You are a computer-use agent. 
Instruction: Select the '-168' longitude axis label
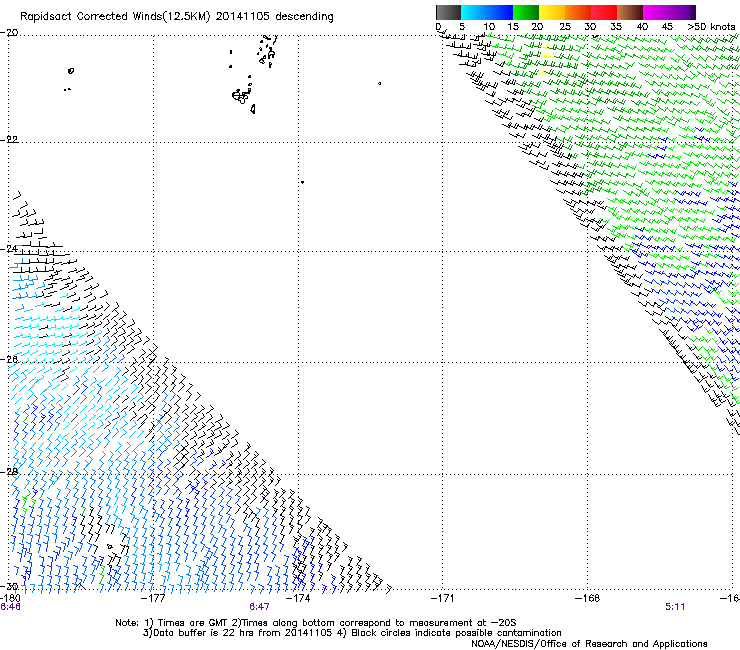tap(588, 598)
